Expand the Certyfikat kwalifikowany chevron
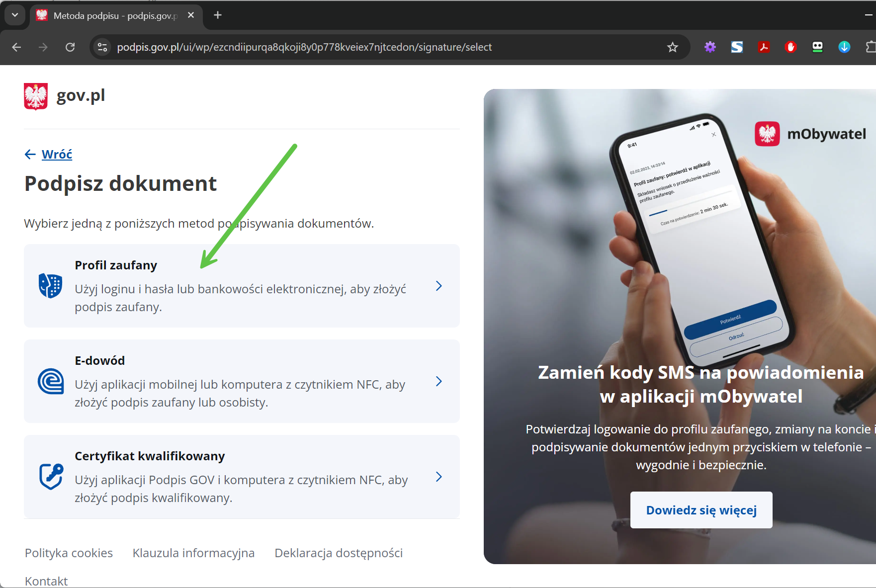 click(438, 477)
